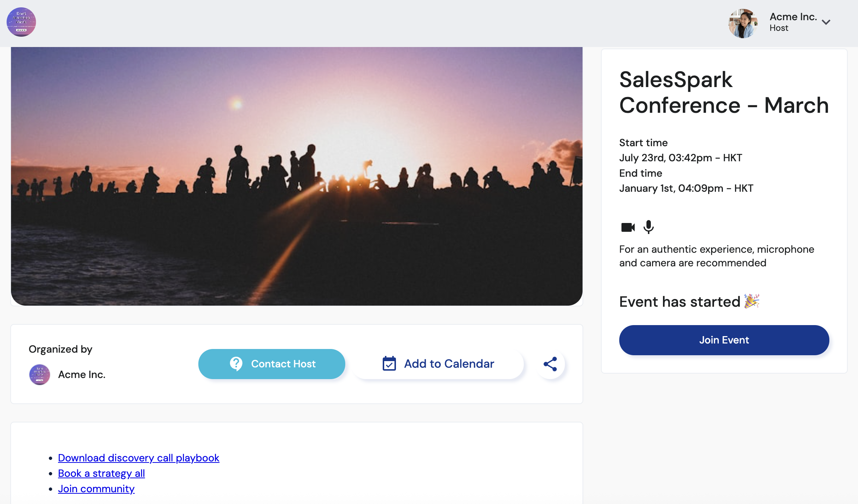Expand the Acme Inc. account dropdown chevron

pos(826,22)
